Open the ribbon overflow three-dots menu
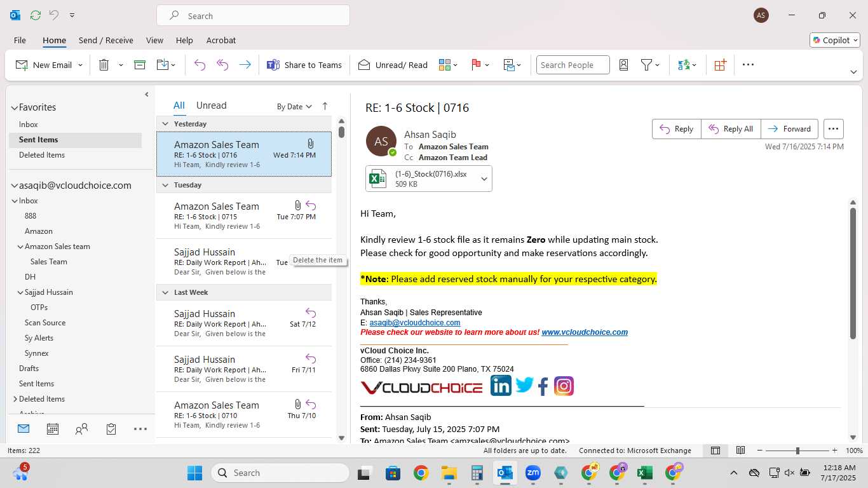This screenshot has height=488, width=868. click(x=748, y=65)
